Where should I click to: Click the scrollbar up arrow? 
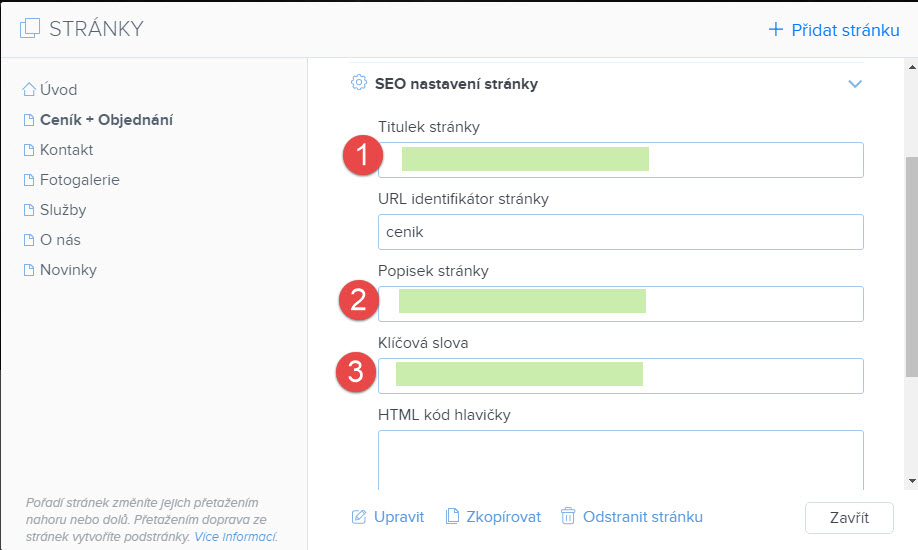tap(912, 67)
